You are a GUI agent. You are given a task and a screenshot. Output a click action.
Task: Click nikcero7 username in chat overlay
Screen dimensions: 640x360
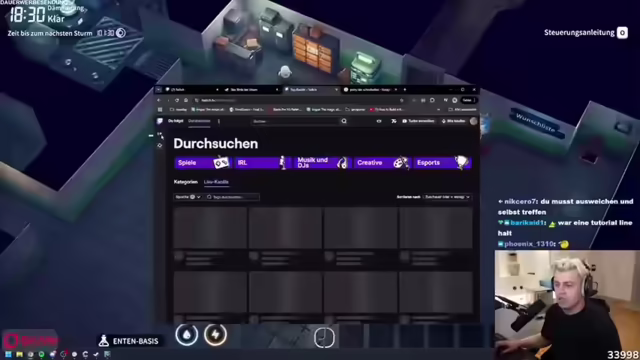[x=520, y=202]
